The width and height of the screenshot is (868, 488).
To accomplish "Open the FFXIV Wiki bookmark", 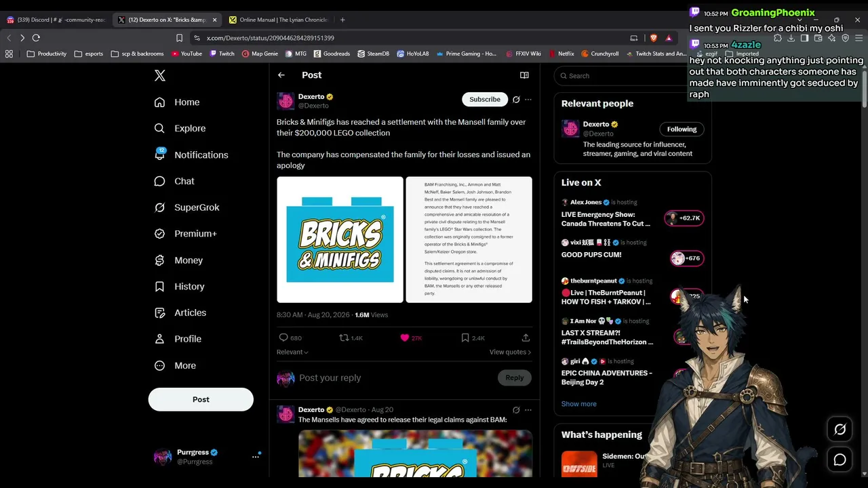I will [x=523, y=54].
